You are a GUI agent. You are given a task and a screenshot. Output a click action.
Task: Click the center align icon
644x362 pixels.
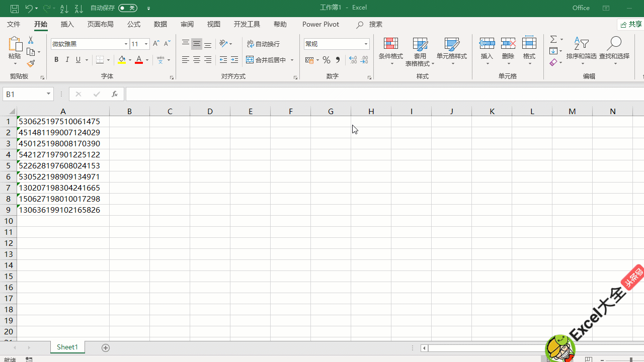point(197,60)
